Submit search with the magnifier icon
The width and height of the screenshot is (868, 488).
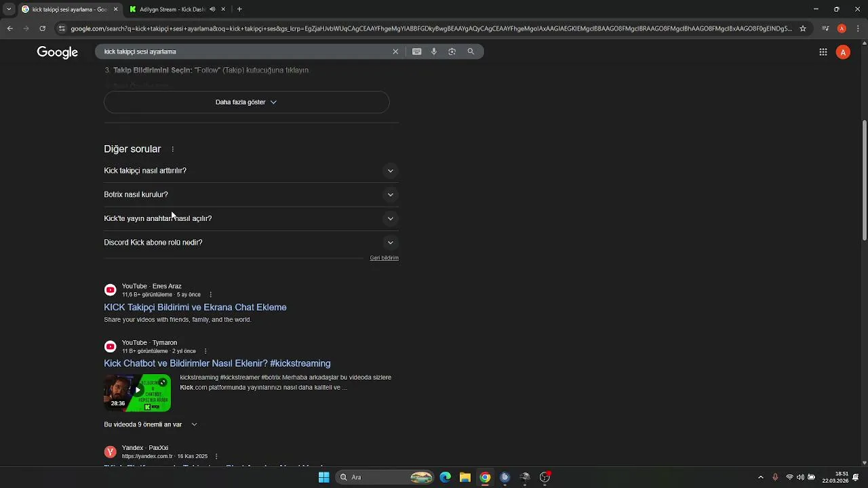click(x=471, y=52)
